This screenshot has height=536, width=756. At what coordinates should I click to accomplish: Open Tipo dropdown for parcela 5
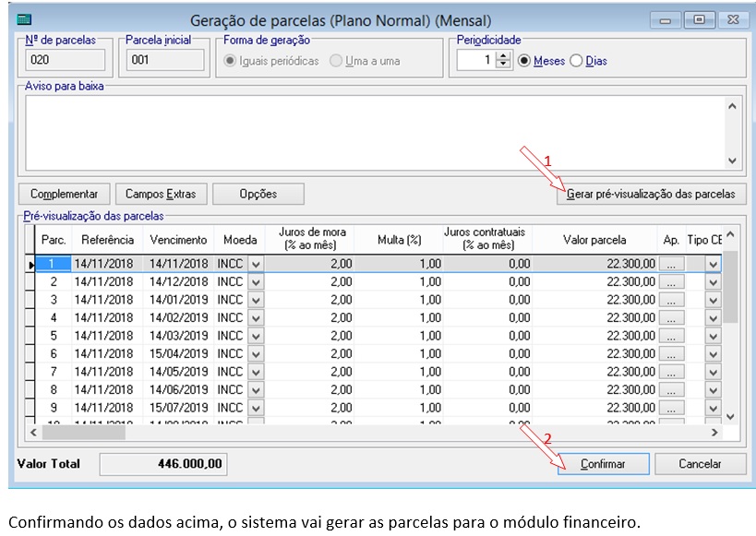[x=714, y=336]
